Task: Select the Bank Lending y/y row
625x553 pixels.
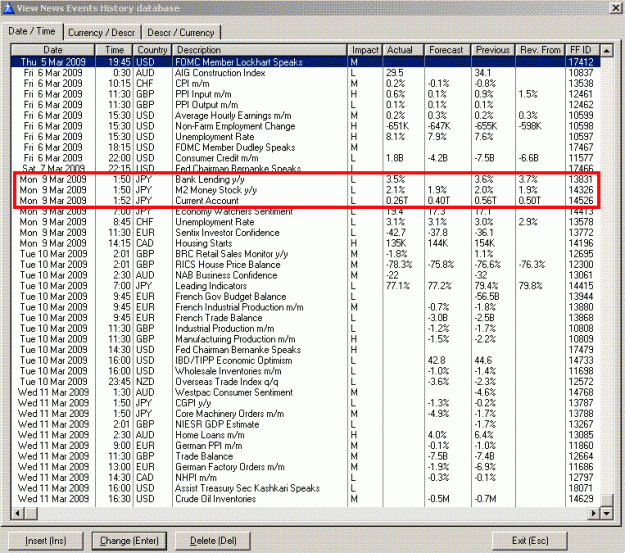Action: 306,179
